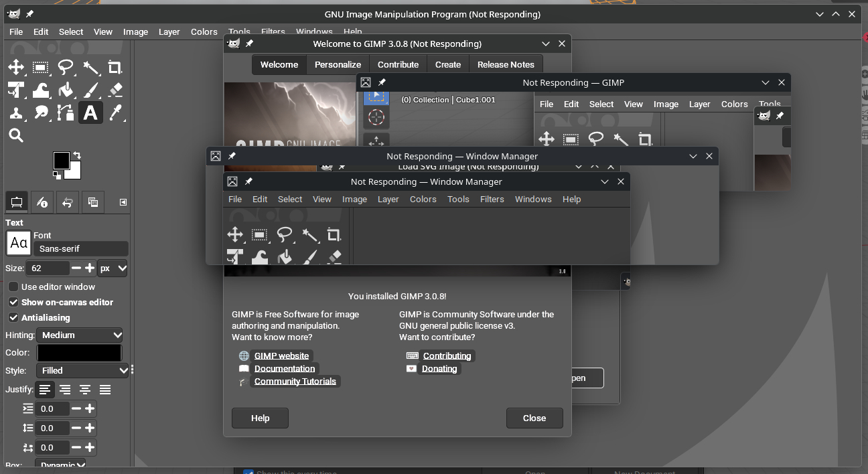The height and width of the screenshot is (474, 868).
Task: Click the font preview 'Aa' icon
Action: [19, 243]
